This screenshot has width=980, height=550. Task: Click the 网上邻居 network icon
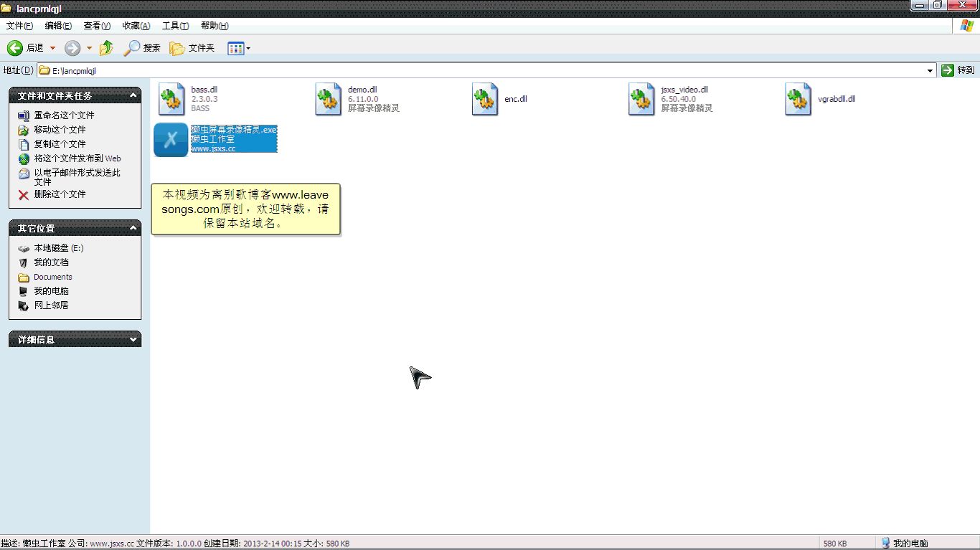(x=24, y=305)
